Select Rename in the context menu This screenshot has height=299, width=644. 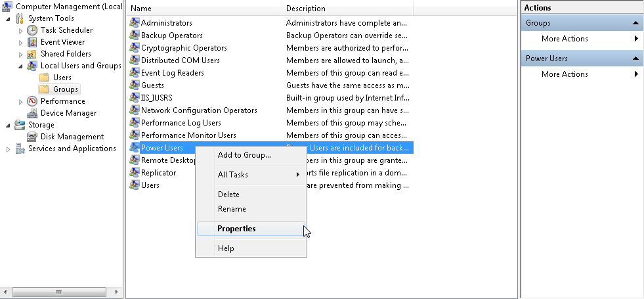(251, 209)
